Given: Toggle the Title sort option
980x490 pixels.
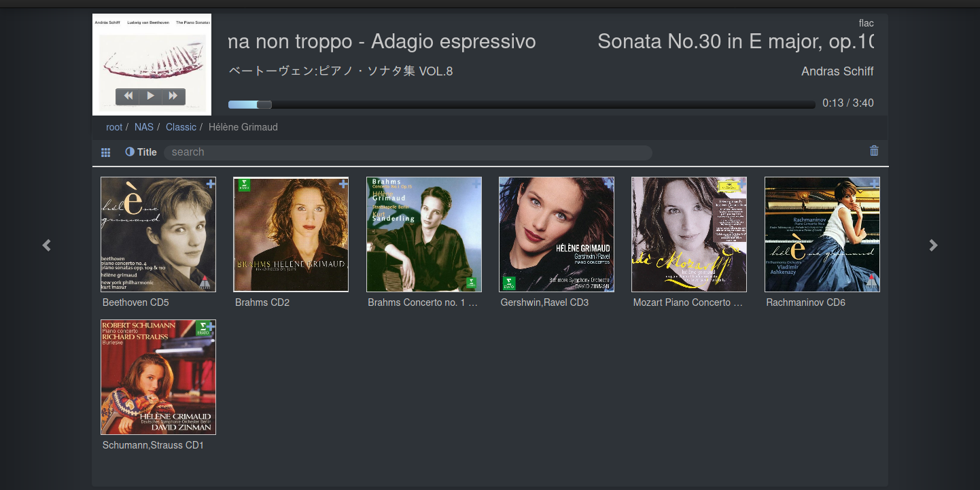Looking at the screenshot, I should 141,152.
